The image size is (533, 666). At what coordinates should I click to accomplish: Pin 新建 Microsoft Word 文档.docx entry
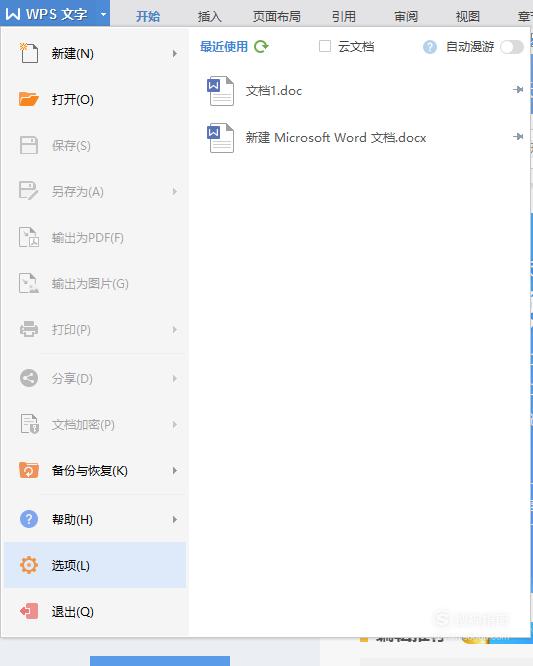(x=518, y=136)
